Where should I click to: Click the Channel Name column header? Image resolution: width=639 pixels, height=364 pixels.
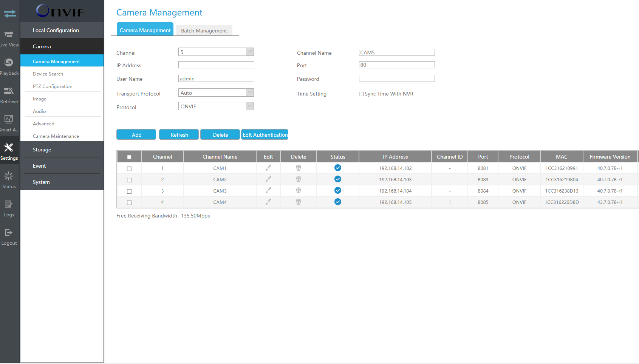220,157
